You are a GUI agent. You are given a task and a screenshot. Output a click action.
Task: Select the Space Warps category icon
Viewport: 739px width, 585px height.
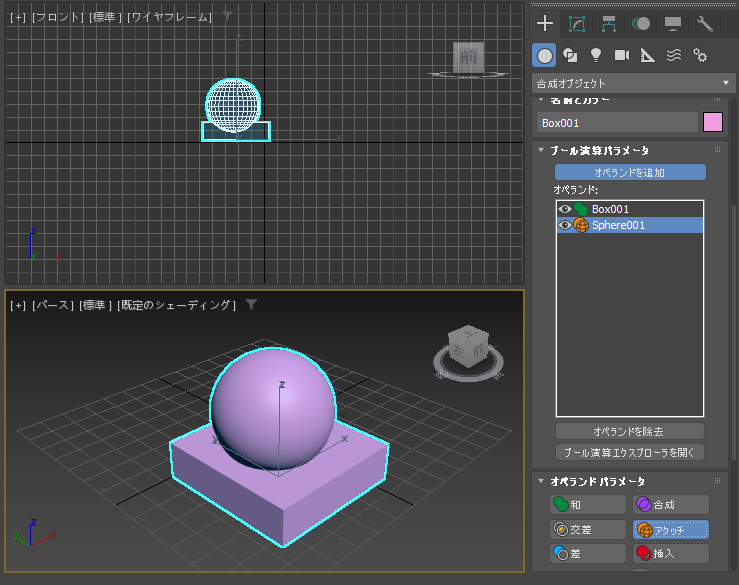[x=674, y=56]
